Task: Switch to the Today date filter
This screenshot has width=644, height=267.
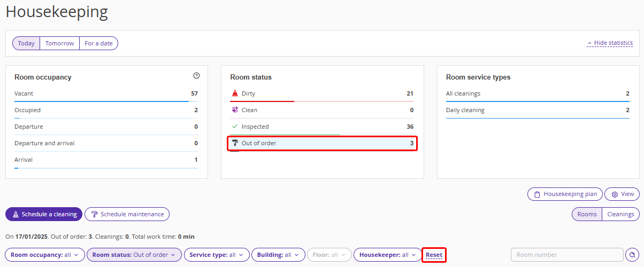Action: (x=26, y=43)
